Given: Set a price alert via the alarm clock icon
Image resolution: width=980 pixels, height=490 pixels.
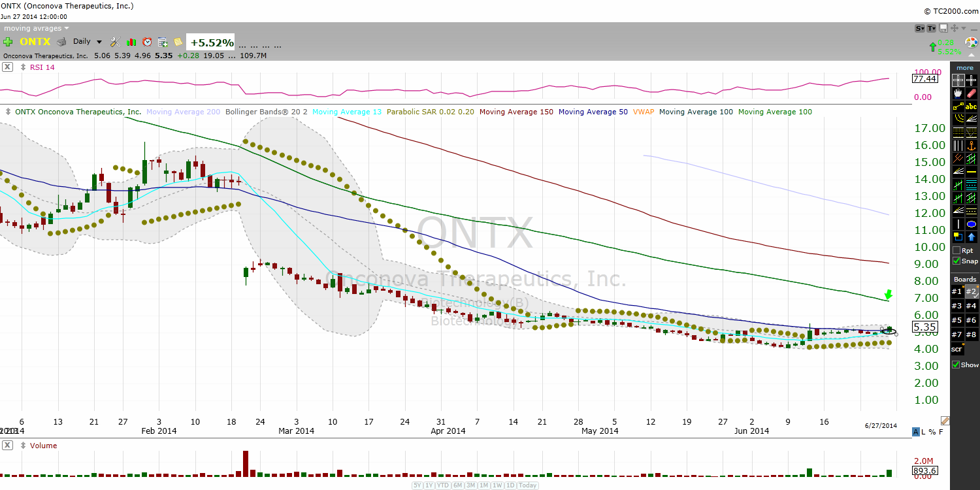Looking at the screenshot, I should [x=147, y=41].
